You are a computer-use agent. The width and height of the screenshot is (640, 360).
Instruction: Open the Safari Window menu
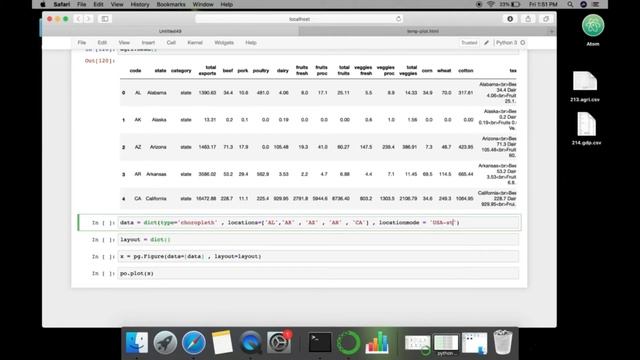(203, 4)
